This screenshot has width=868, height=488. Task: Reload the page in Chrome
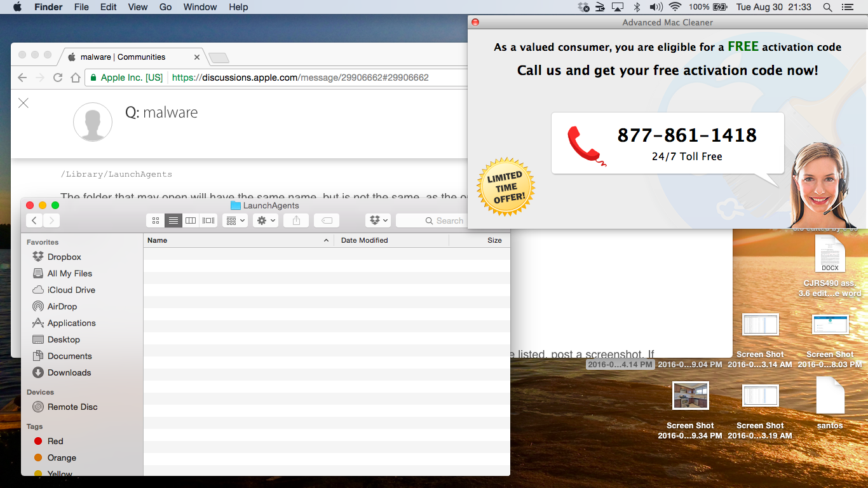coord(58,78)
